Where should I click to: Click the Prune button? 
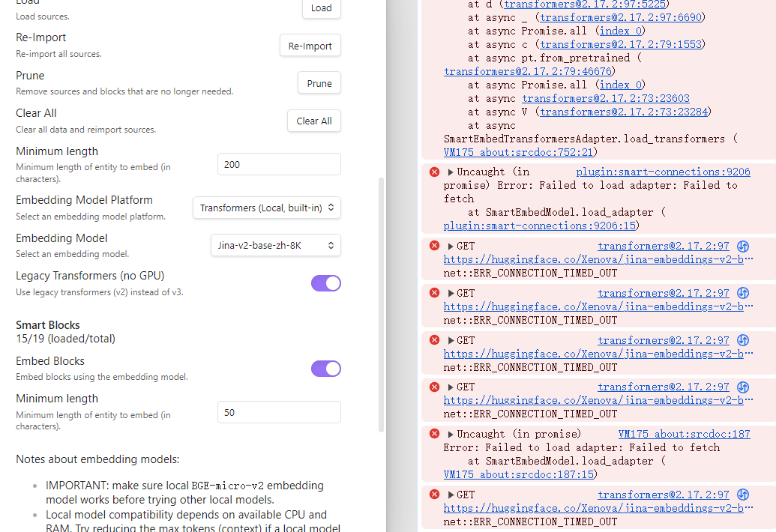point(319,83)
